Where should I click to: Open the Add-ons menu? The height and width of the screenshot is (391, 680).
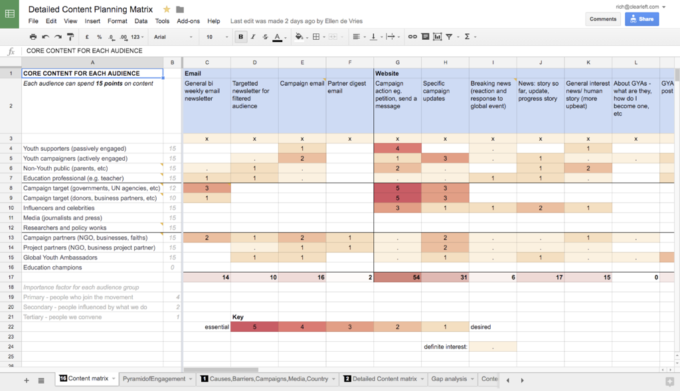pyautogui.click(x=188, y=21)
